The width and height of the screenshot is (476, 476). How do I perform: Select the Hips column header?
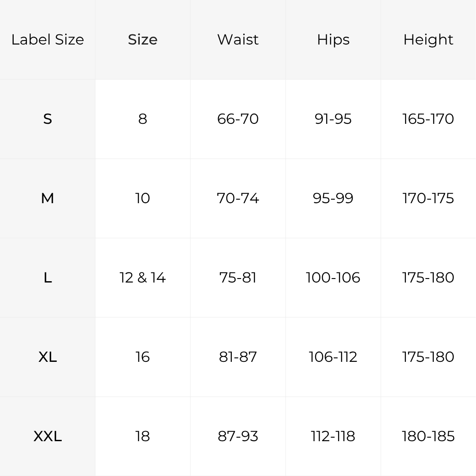point(333,40)
